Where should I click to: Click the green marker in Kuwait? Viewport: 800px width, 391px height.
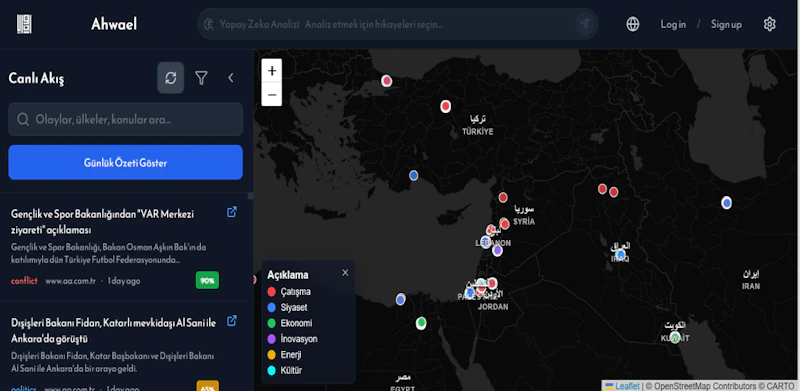pos(675,337)
